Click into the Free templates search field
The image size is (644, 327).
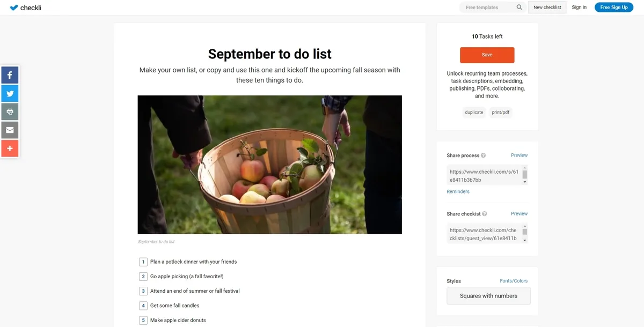(x=486, y=8)
